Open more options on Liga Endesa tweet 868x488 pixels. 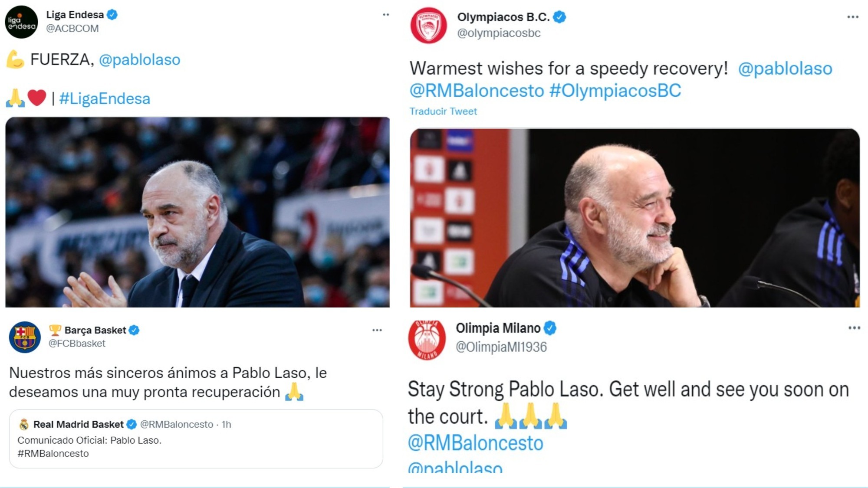click(x=386, y=15)
